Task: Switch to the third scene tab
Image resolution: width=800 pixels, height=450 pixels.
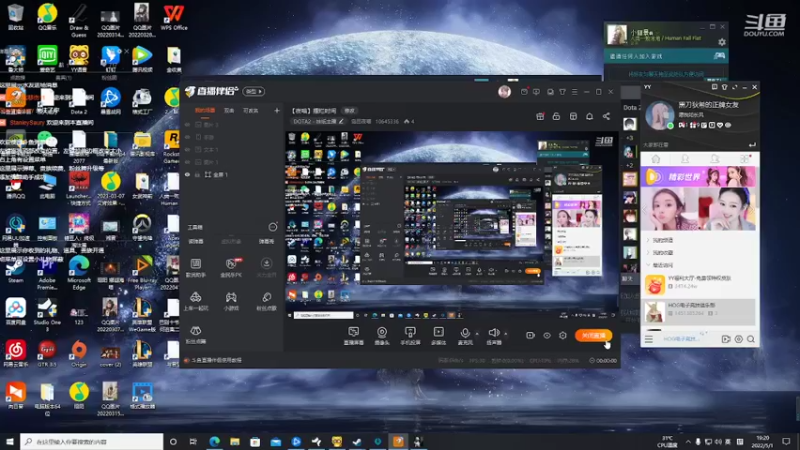Action: [x=250, y=110]
